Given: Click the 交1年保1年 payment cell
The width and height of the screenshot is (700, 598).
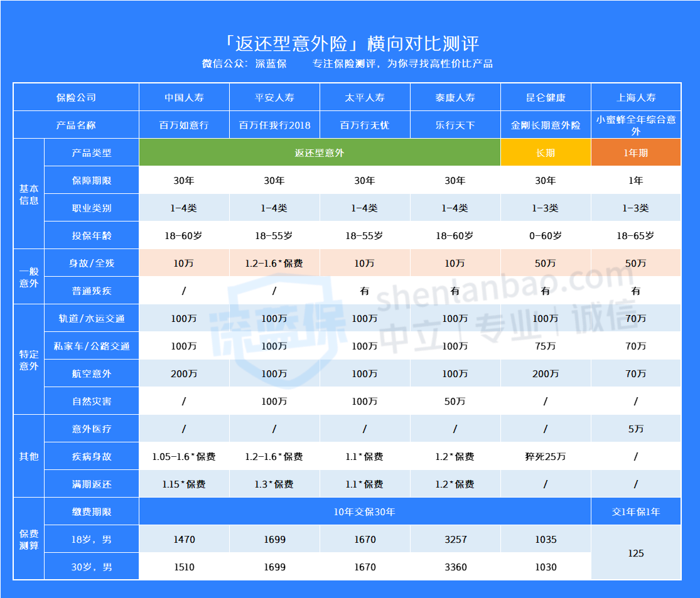Looking at the screenshot, I should 636,512.
